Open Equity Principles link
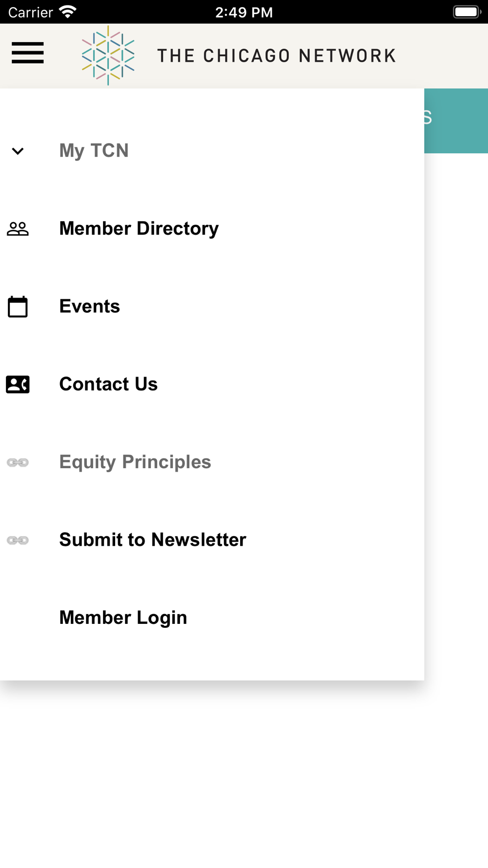 [x=135, y=462]
